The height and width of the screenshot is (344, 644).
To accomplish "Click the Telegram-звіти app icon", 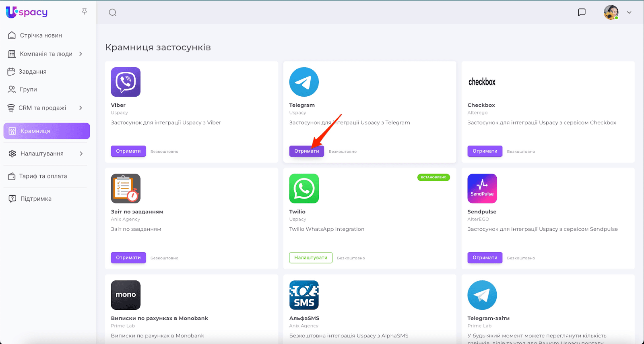I will (482, 295).
